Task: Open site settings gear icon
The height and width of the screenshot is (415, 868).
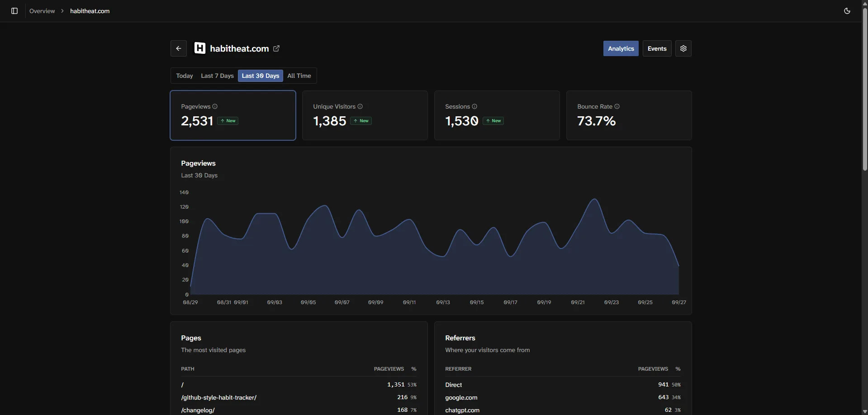Action: 683,48
